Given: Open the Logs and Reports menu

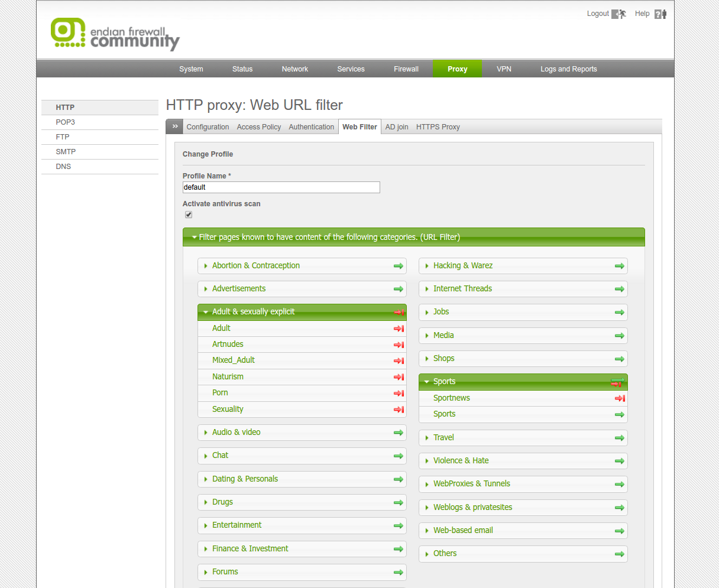Looking at the screenshot, I should click(569, 69).
